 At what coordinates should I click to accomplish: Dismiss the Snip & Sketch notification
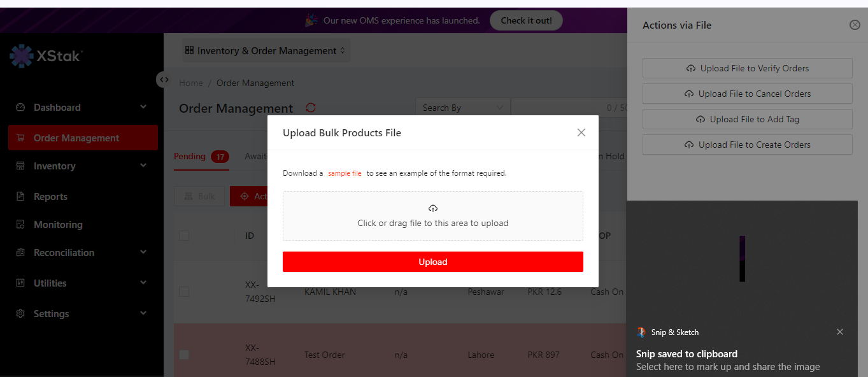840,332
